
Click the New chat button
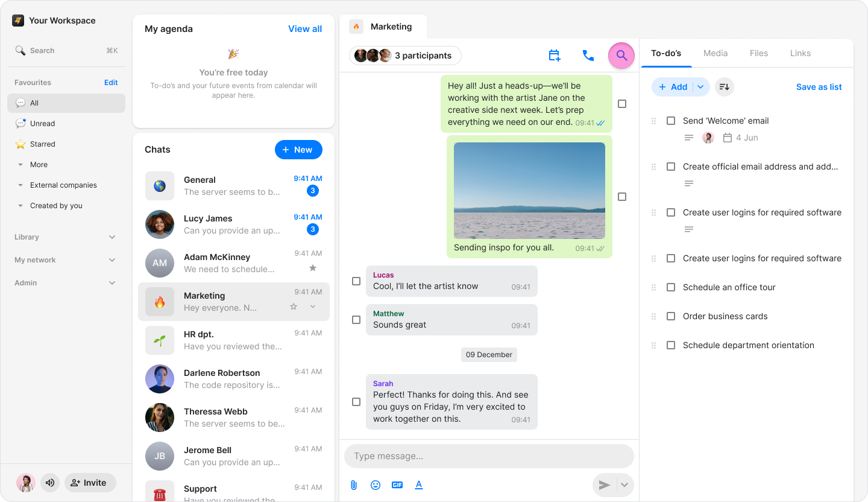pyautogui.click(x=298, y=150)
